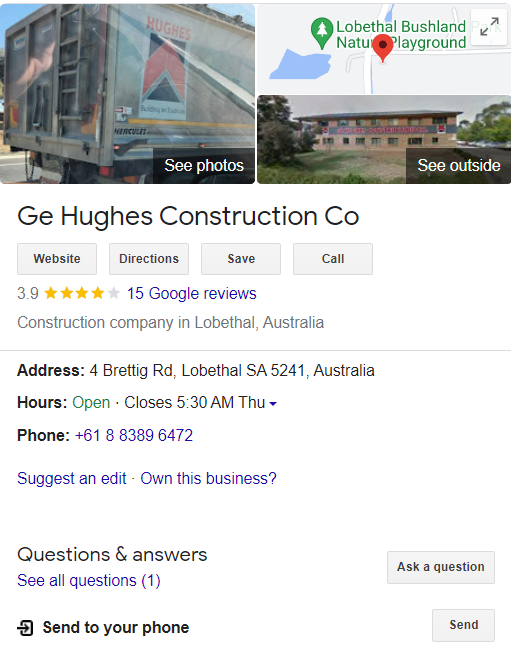Click Own this business? link
This screenshot has width=511, height=662.
(208, 478)
